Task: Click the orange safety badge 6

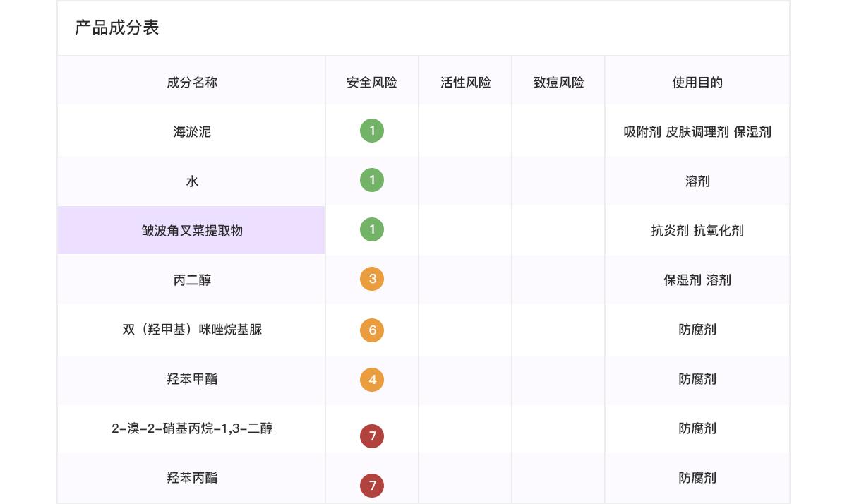Action: [x=372, y=330]
